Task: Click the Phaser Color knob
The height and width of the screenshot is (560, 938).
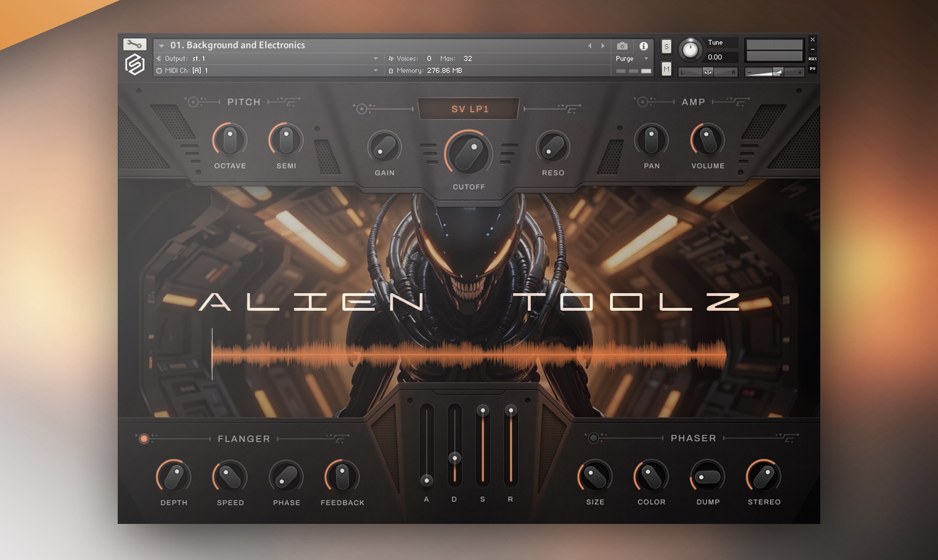Action: click(651, 477)
